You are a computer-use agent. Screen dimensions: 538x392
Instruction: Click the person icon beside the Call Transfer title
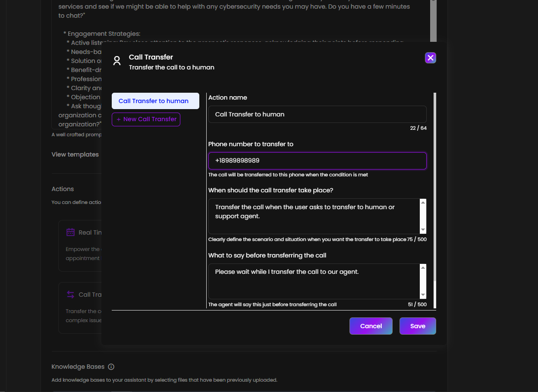[x=117, y=61]
